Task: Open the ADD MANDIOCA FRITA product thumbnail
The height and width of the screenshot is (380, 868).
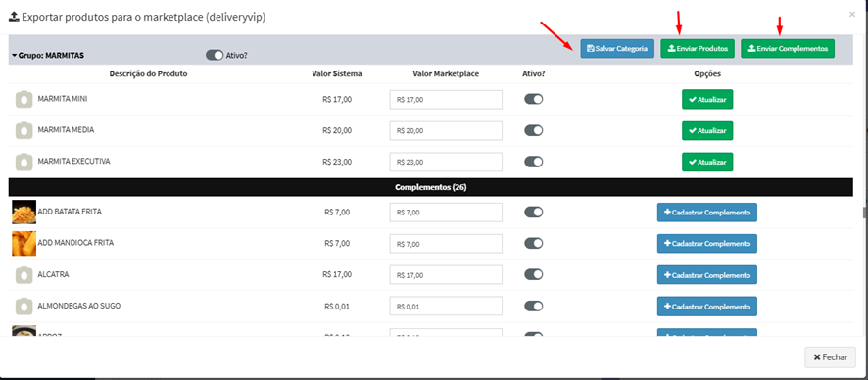Action: coord(24,244)
